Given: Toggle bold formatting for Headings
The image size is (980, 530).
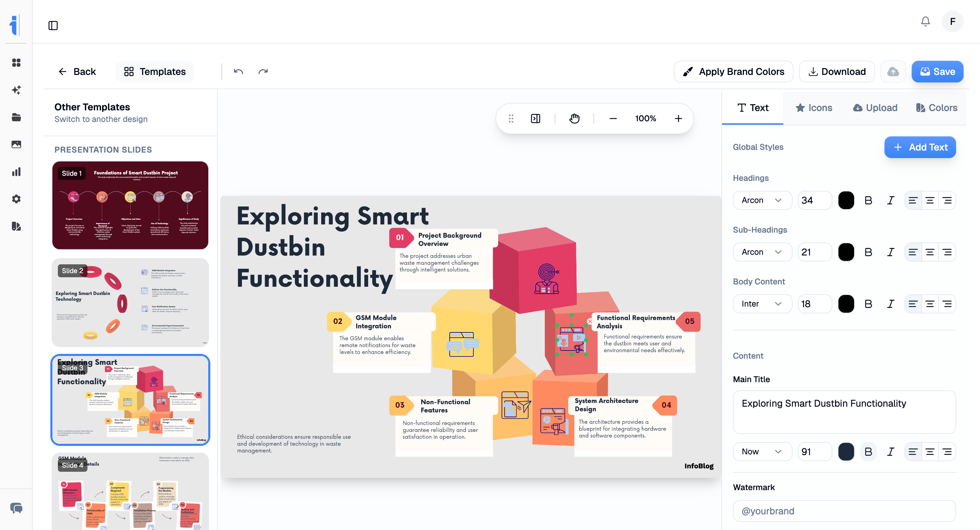Looking at the screenshot, I should [x=868, y=200].
